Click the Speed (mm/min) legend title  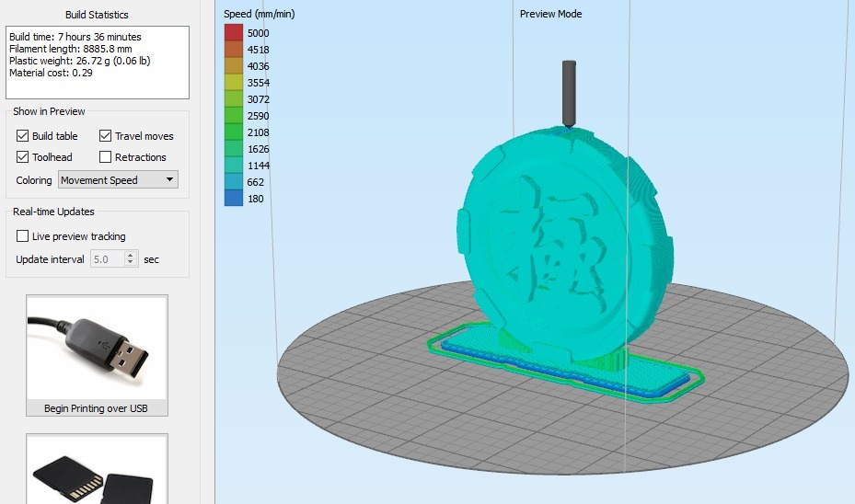[x=260, y=14]
